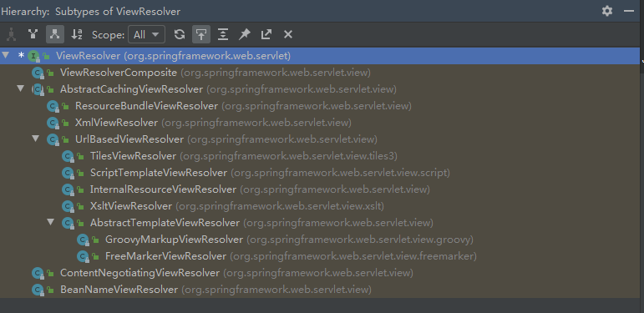Toggle the Sort Alphabetically button
The width and height of the screenshot is (644, 313).
(x=77, y=34)
